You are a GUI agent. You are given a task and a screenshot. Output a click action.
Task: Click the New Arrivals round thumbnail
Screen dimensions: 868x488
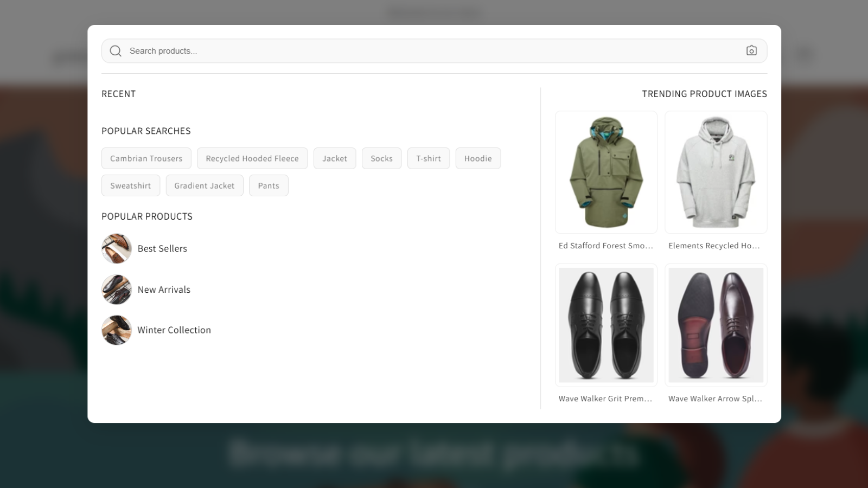117,290
